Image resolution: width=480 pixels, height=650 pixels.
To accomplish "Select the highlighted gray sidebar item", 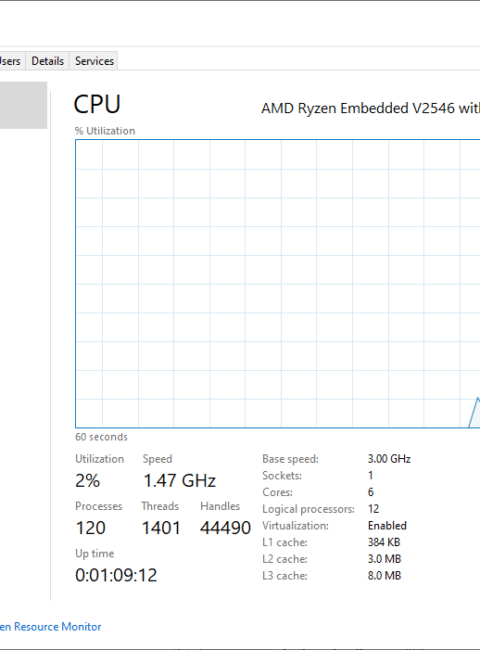I will click(x=23, y=105).
